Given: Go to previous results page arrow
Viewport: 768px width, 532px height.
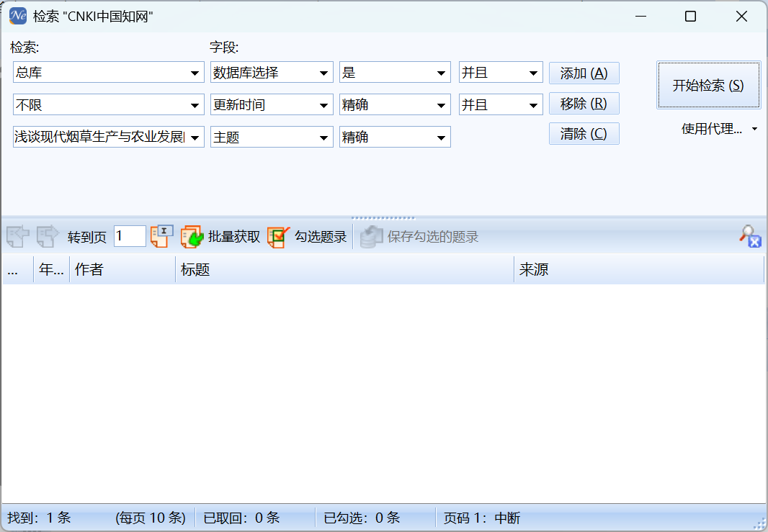Looking at the screenshot, I should pyautogui.click(x=18, y=236).
